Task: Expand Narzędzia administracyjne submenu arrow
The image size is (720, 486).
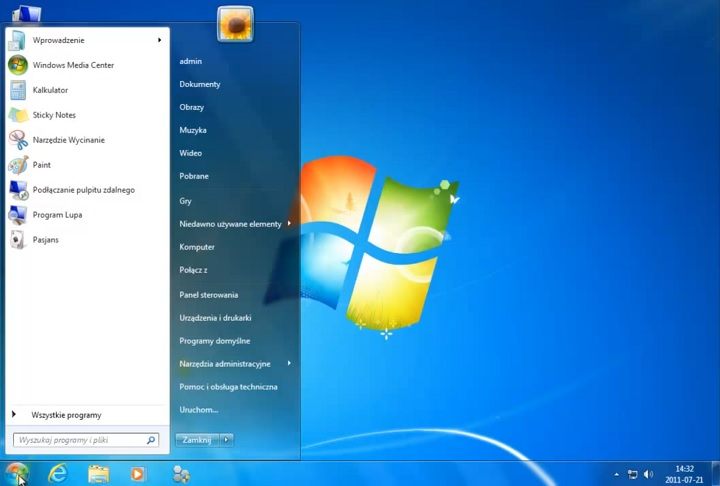Action: point(289,363)
